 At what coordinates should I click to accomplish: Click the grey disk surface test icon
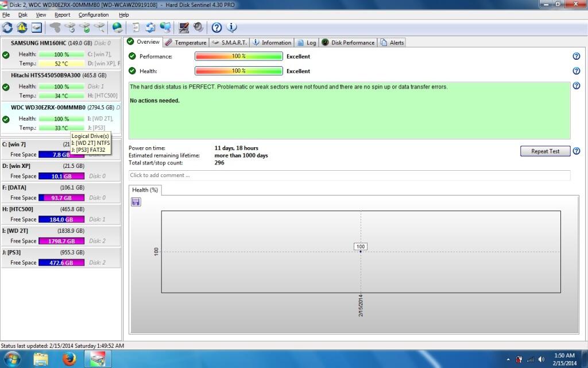point(56,28)
